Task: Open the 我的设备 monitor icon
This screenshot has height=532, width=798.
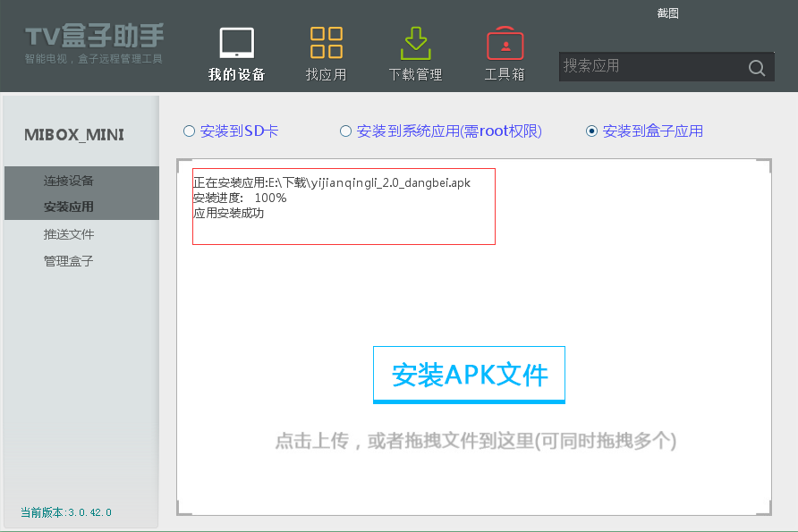Action: [236, 43]
